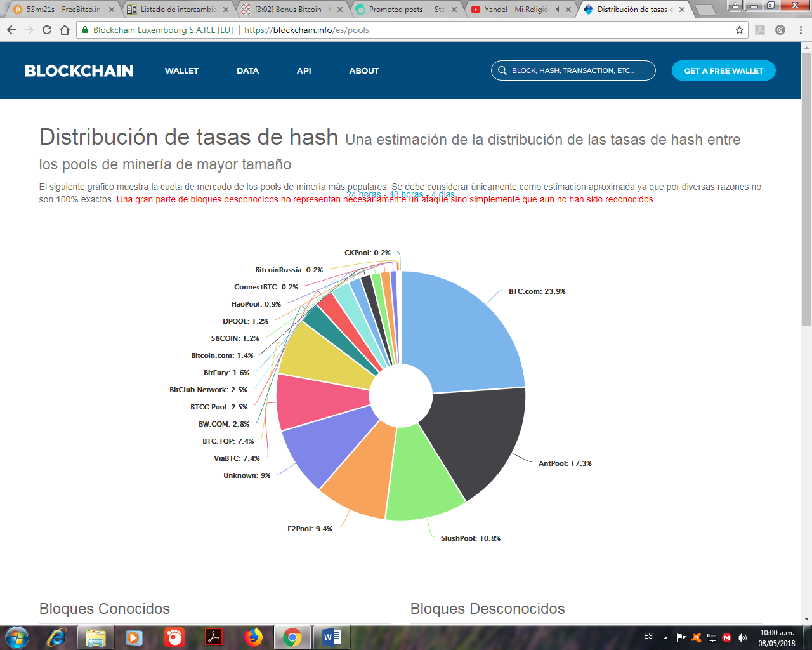Click the 'F2Pool: 9.4%' chart label
Viewport: 812px width, 650px height.
310,529
